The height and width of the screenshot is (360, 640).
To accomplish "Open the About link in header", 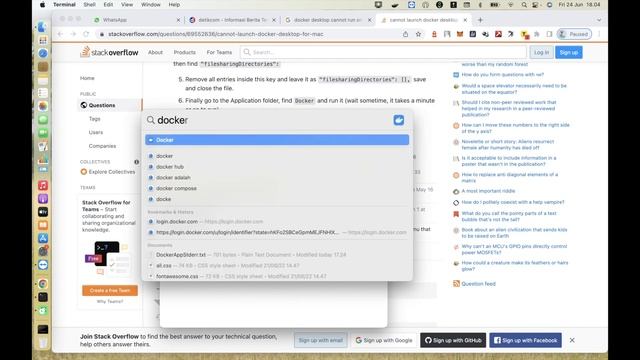I will 155,52.
